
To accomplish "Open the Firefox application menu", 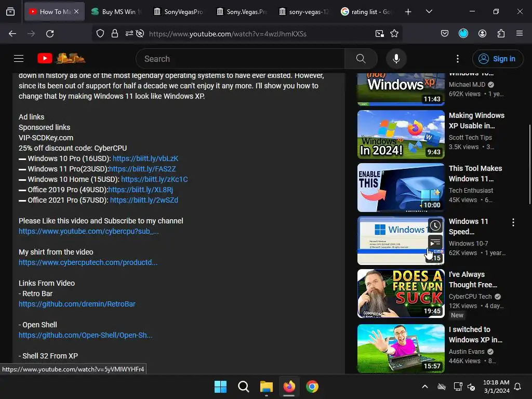I will point(520,34).
